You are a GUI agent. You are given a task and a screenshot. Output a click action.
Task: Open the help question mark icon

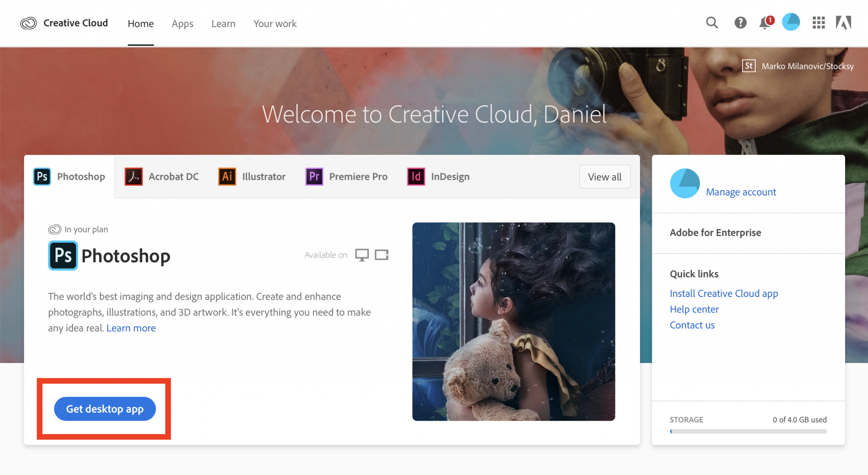click(740, 22)
